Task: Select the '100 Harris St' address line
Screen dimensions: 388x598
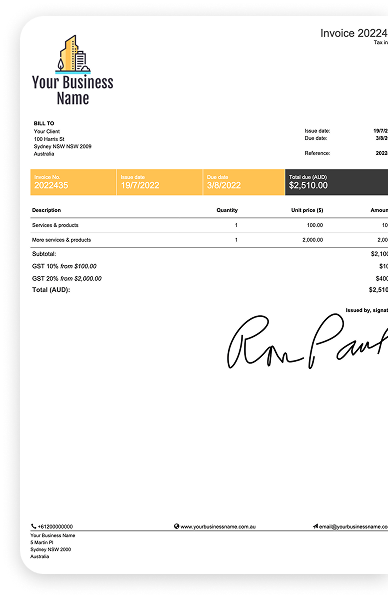Action: click(49, 139)
